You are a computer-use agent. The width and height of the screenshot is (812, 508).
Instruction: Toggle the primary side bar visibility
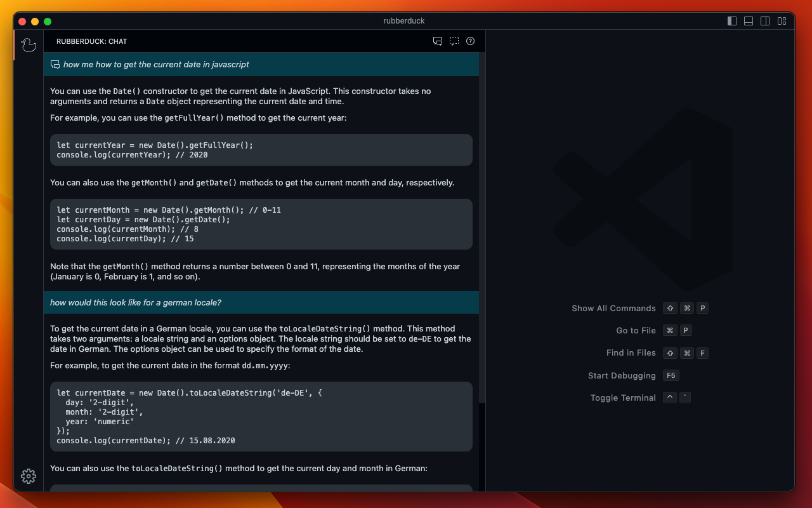tap(732, 21)
